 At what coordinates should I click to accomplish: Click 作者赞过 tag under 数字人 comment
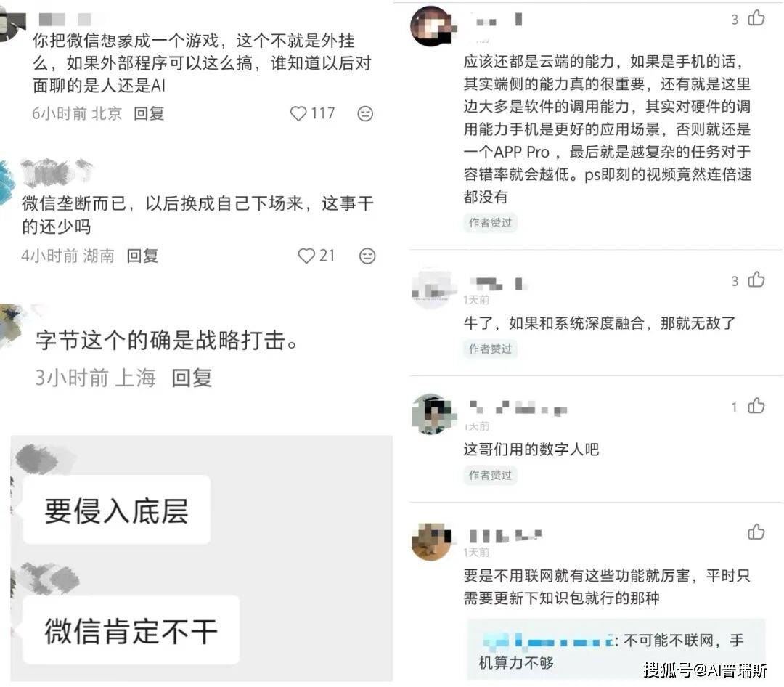coord(490,475)
